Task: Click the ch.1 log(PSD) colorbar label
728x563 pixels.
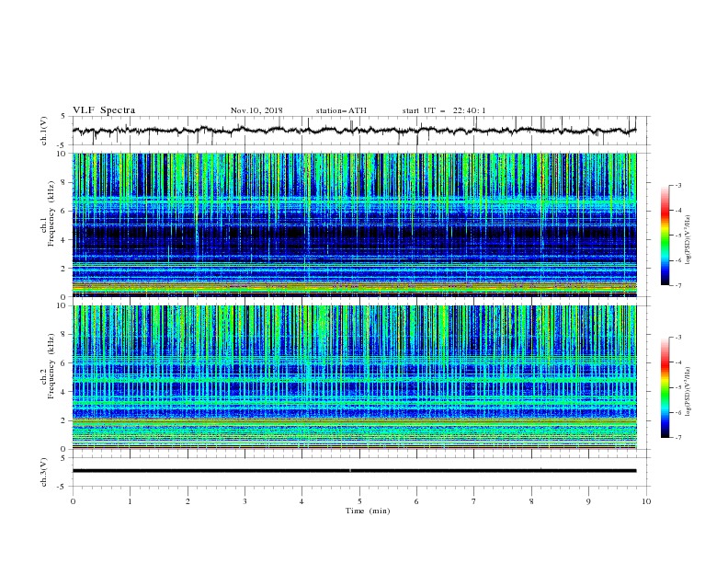Action: pos(688,240)
